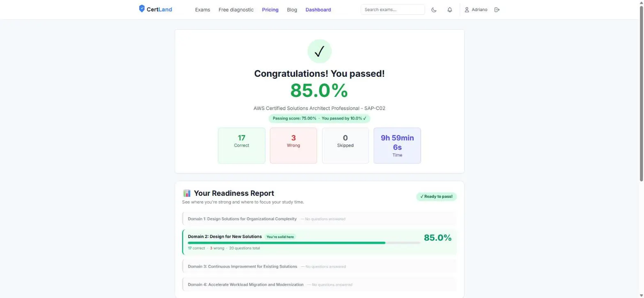Visit the Blog from the navbar

pos(292,10)
